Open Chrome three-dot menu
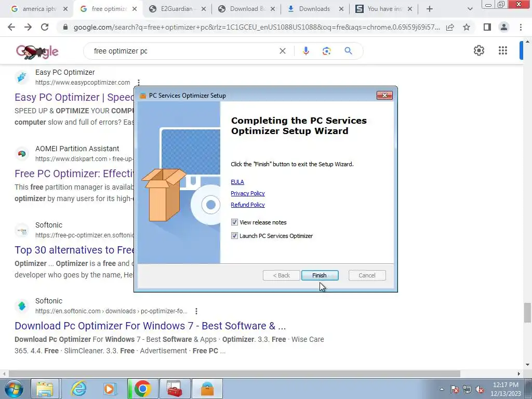Screen dimensions: 532x399 tap(521, 27)
